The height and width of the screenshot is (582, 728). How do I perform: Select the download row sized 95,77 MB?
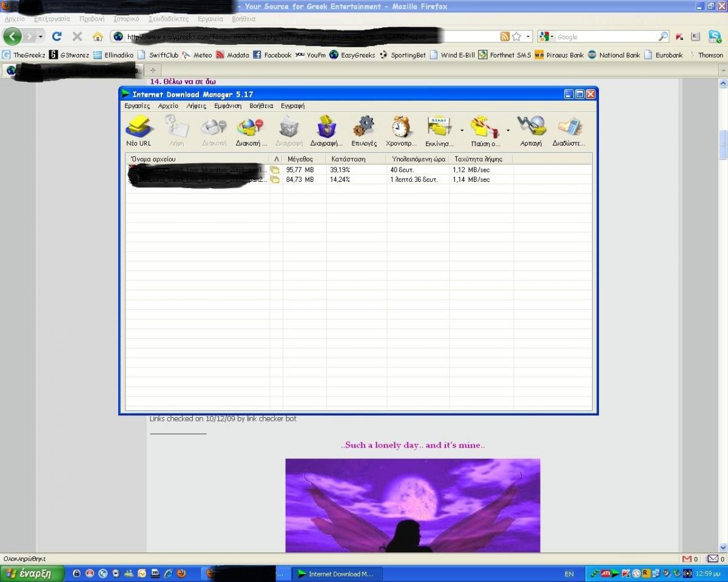(359, 170)
